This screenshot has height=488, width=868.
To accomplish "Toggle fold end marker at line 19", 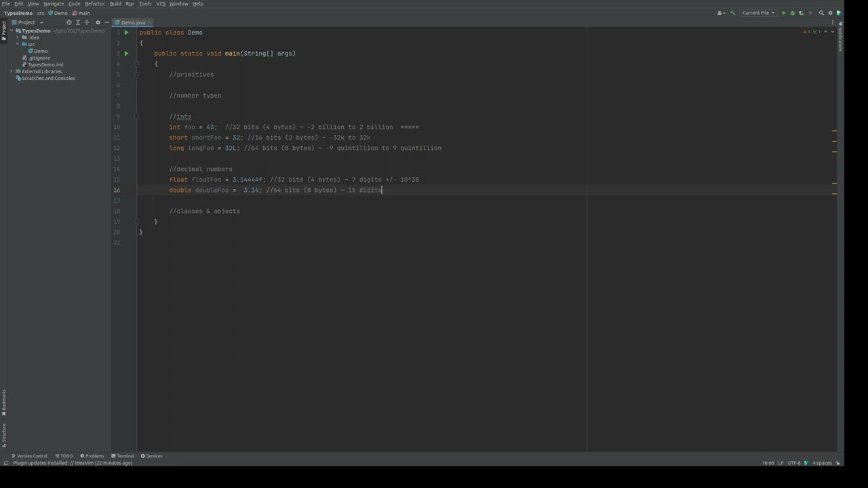I will click(x=136, y=222).
